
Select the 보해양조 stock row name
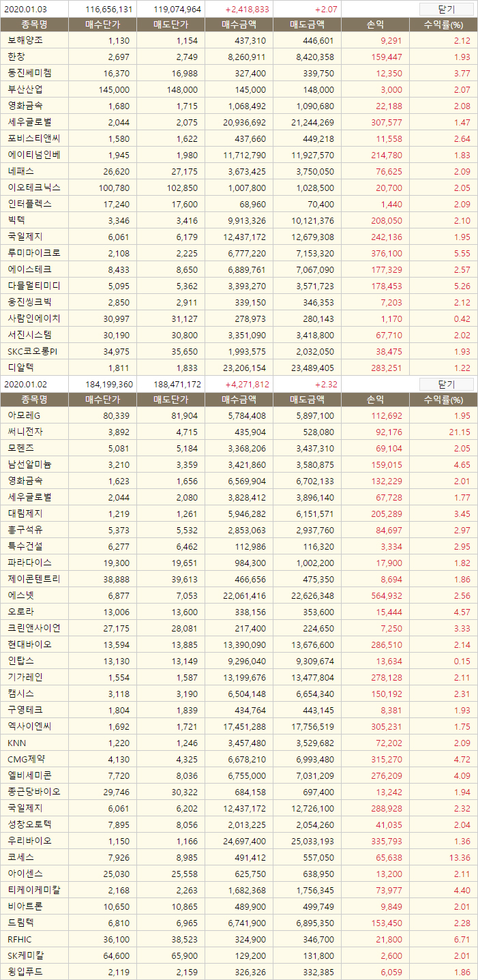25,40
